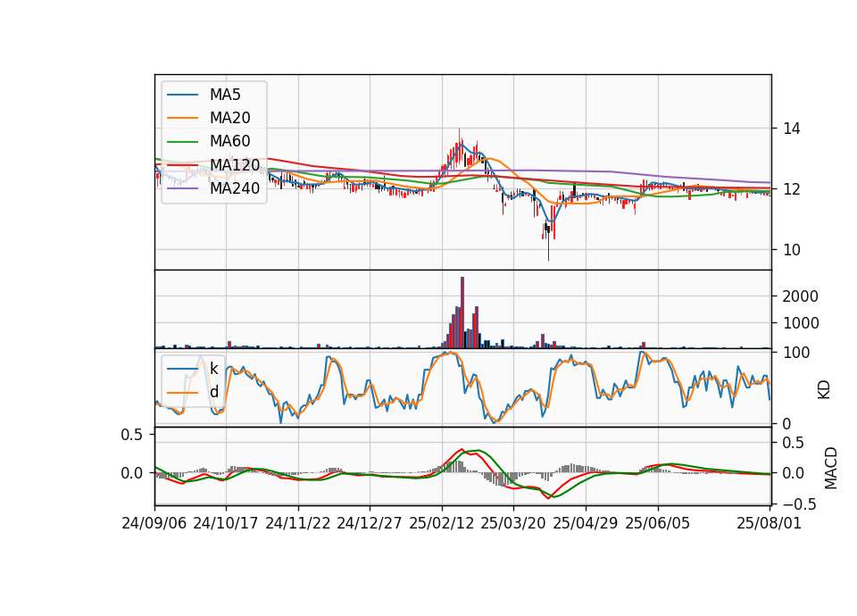This screenshot has width=857, height=616.
Task: Click the price axis value 14
Action: (792, 129)
